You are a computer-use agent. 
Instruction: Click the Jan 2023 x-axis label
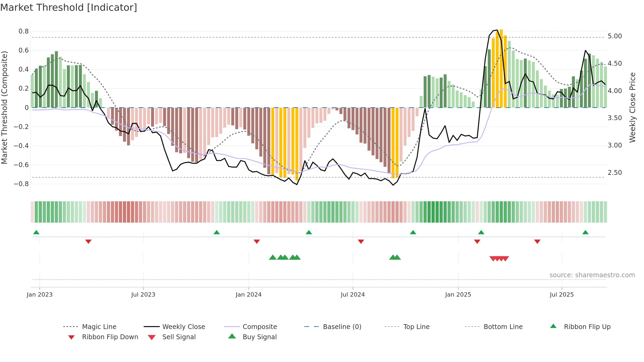click(40, 294)
